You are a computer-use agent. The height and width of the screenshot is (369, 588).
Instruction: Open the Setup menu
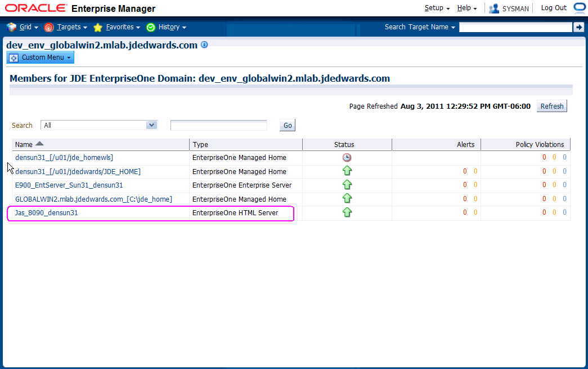[437, 8]
